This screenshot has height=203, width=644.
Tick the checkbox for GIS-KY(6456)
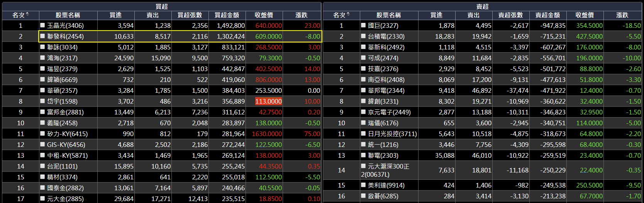pyautogui.click(x=43, y=144)
